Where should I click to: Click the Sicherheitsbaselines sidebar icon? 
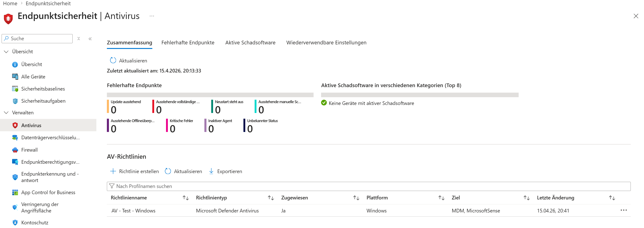coord(15,89)
